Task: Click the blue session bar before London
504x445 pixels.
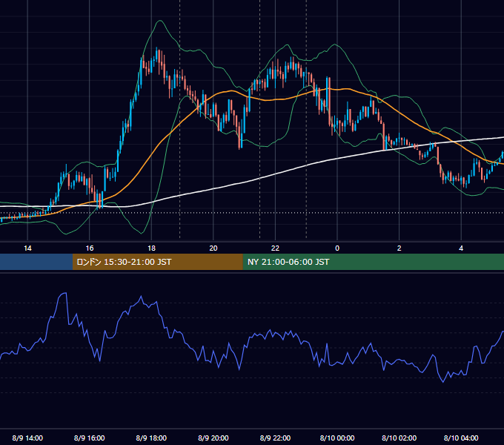Action: coord(36,262)
